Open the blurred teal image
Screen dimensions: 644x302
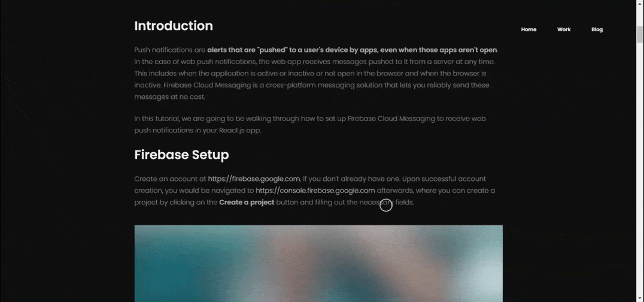tap(318, 264)
